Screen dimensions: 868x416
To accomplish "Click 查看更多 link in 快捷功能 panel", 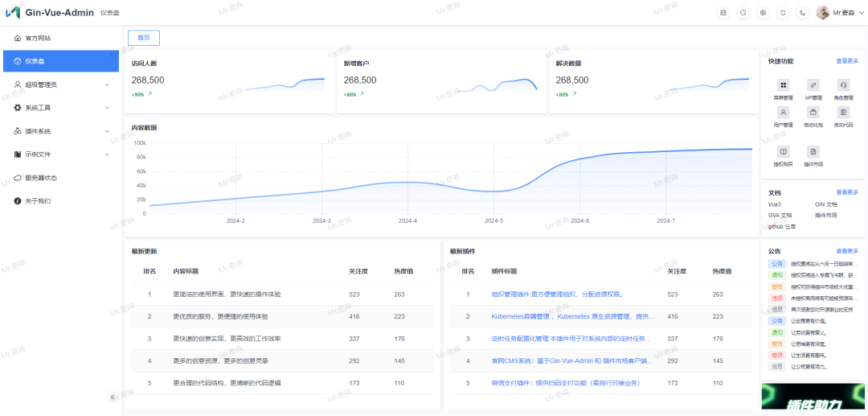I will pyautogui.click(x=846, y=61).
